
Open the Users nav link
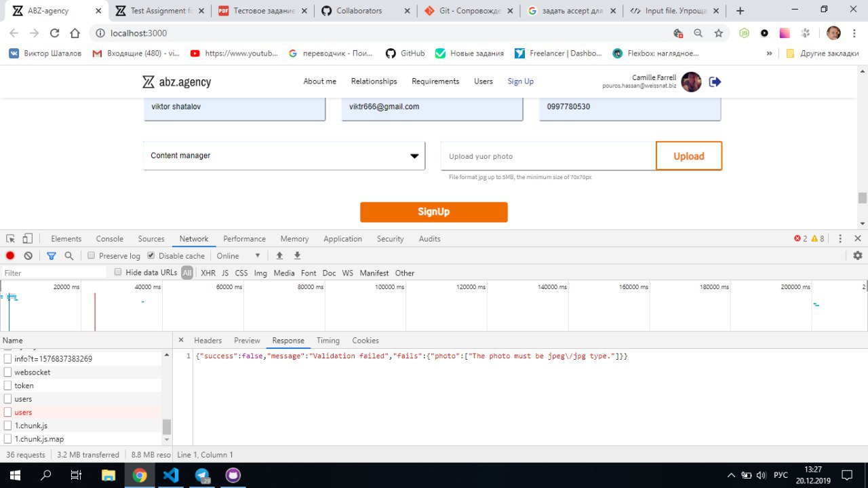point(484,81)
